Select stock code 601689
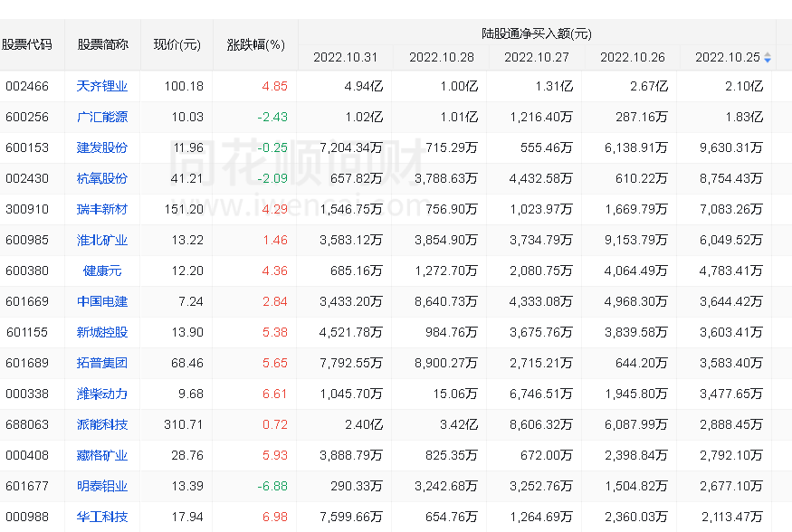Viewport: 792px width, 532px height. 27,364
